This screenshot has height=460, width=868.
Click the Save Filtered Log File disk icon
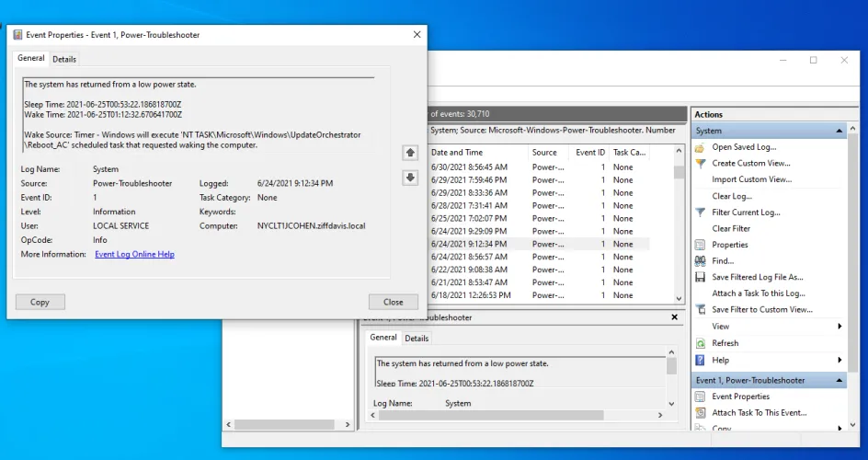coord(700,277)
